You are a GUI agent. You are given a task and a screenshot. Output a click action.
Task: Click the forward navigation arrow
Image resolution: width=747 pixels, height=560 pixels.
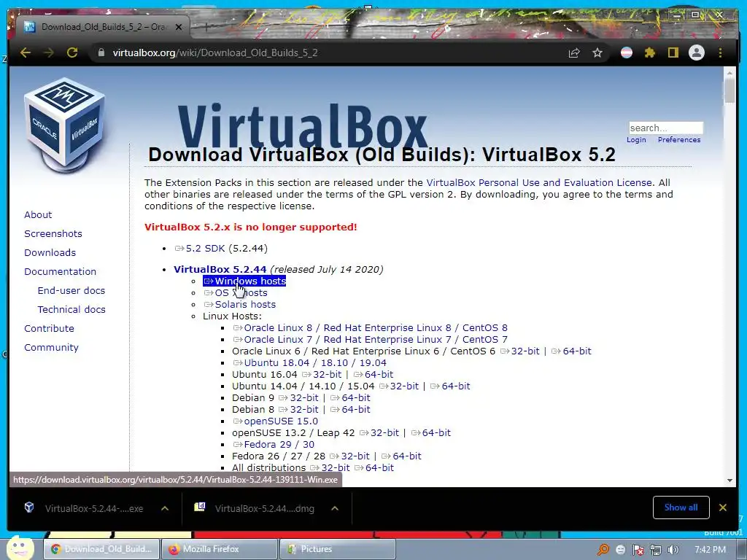point(49,52)
